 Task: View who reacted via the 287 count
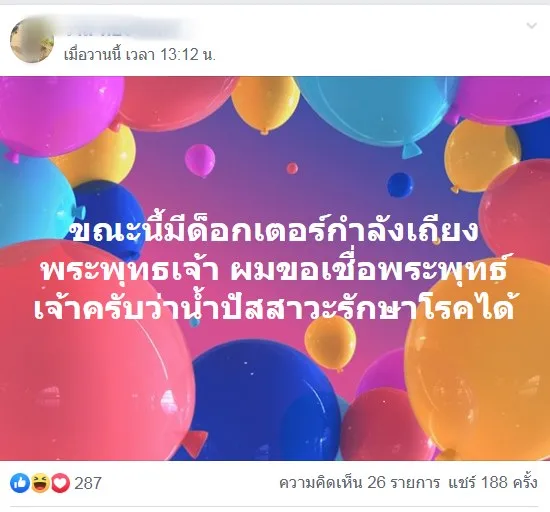[88, 483]
